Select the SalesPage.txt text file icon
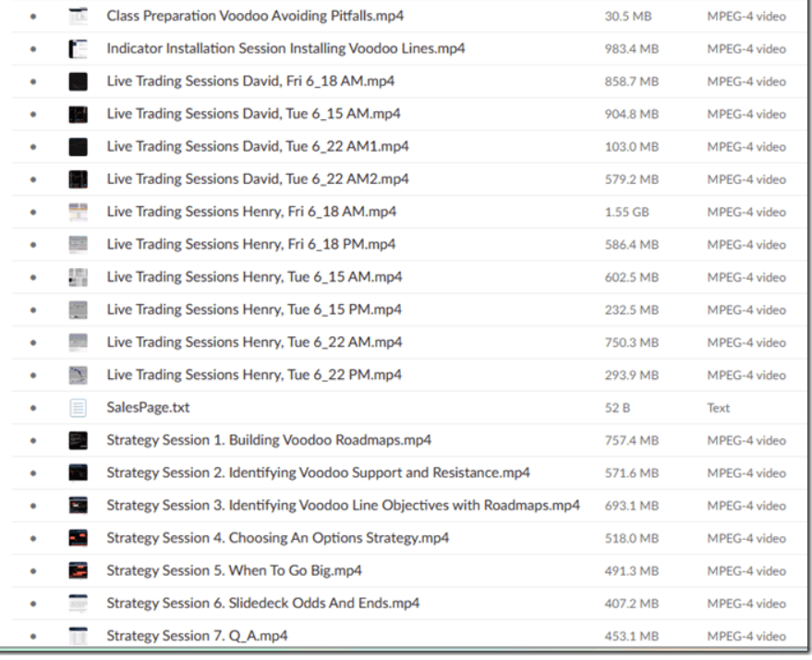Screen dimensions: 812x660 click(78, 407)
